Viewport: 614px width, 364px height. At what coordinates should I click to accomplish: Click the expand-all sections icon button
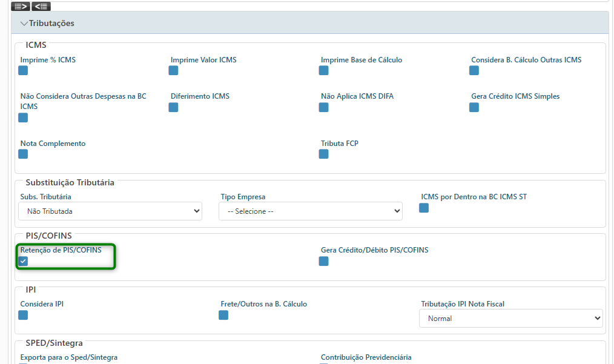point(21,6)
